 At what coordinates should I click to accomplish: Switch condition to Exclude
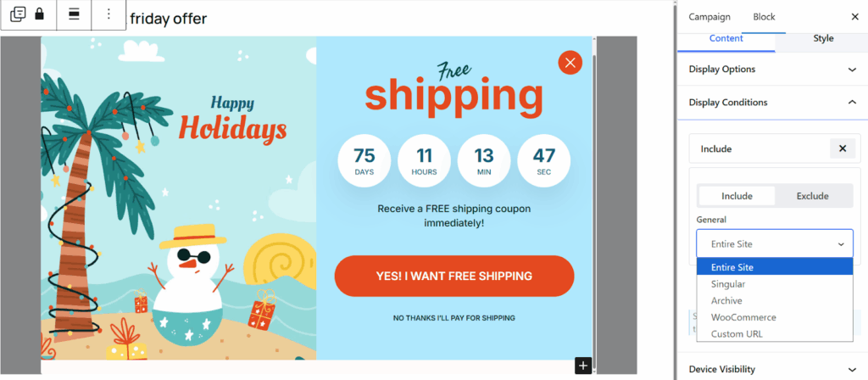tap(812, 196)
